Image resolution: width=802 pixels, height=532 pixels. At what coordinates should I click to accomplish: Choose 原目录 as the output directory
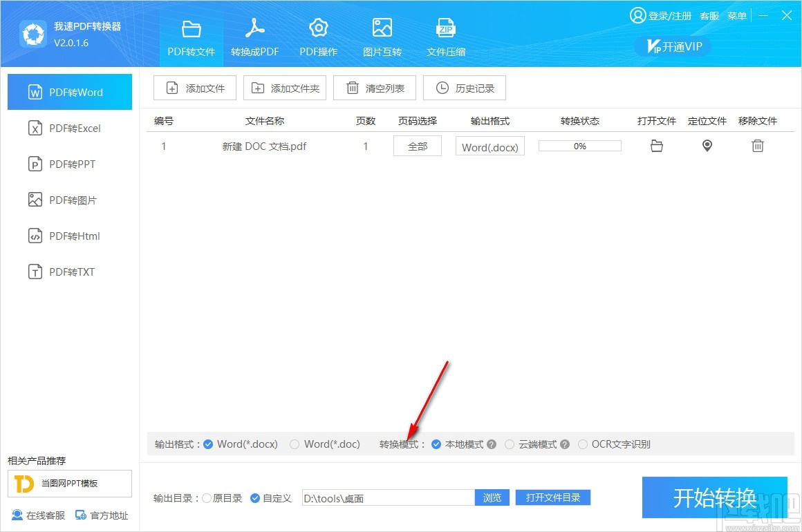tap(206, 497)
